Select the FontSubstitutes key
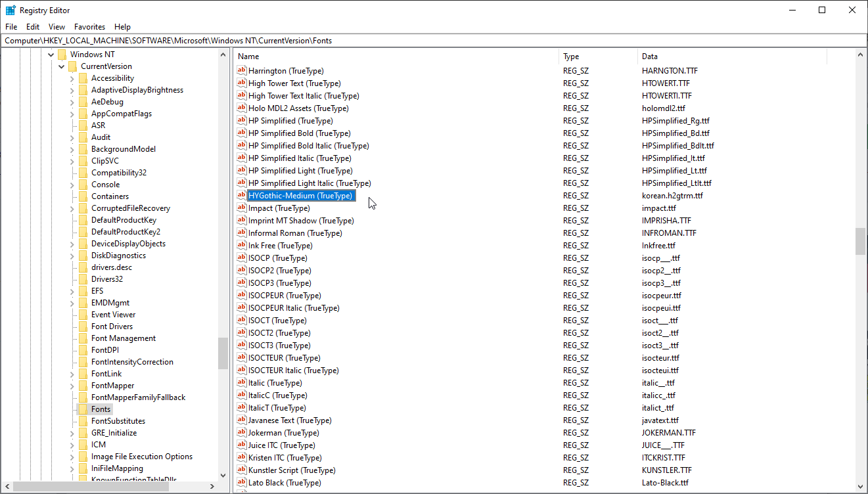868x494 pixels. coord(118,421)
